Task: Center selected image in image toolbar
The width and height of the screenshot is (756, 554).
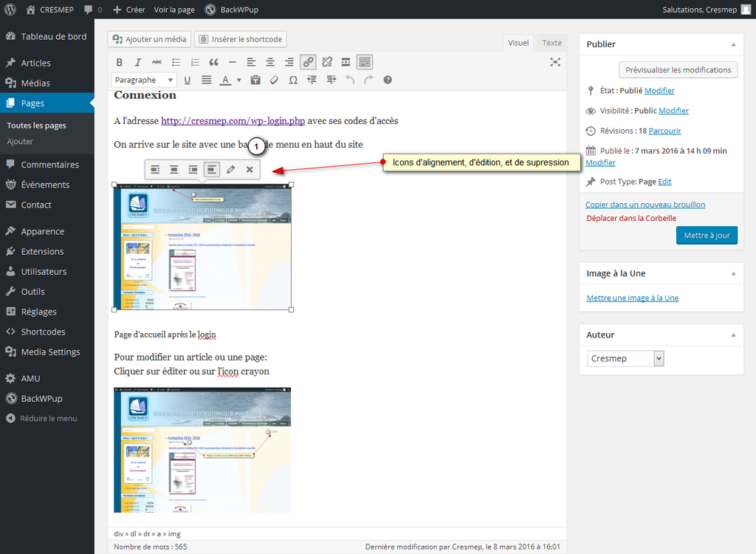Action: (174, 169)
